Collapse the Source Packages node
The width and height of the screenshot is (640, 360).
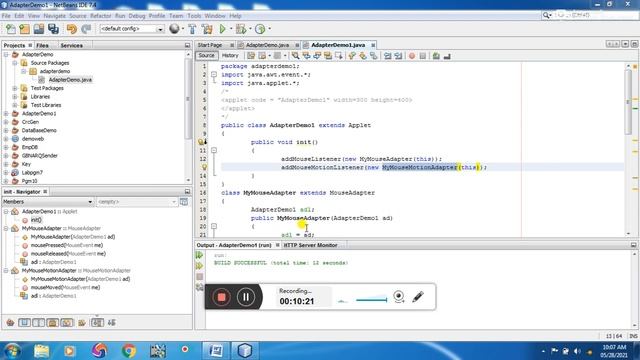tap(15, 63)
